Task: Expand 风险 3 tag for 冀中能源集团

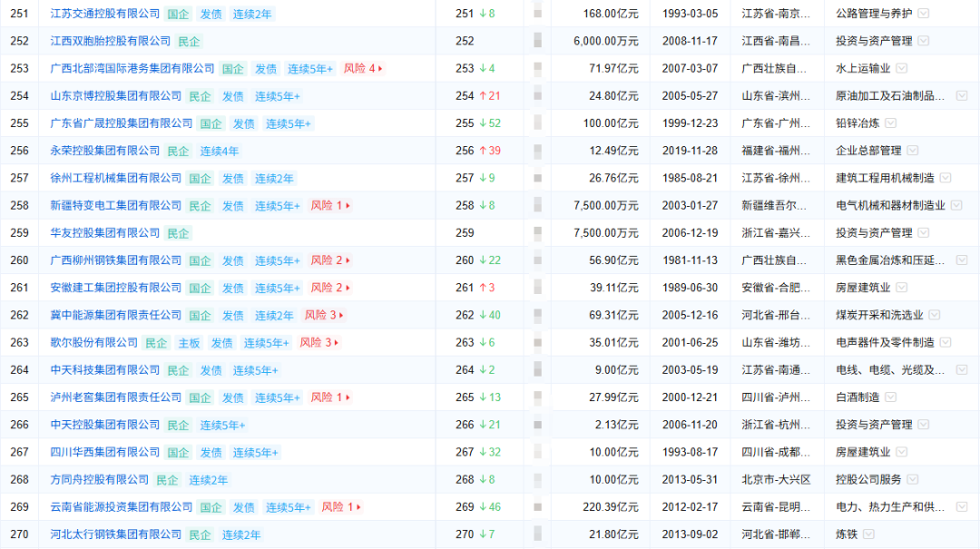Action: 324,315
